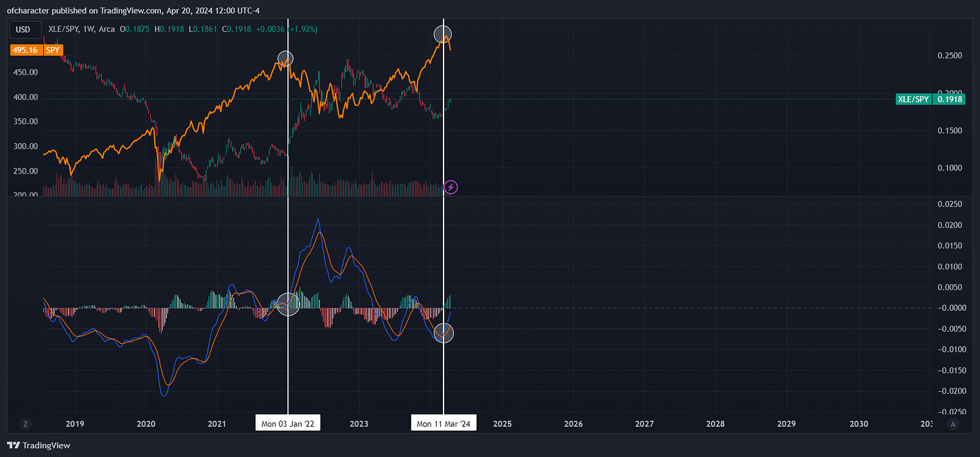The height and width of the screenshot is (457, 980).
Task: Click the 2020 year label on time axis
Action: (x=146, y=424)
